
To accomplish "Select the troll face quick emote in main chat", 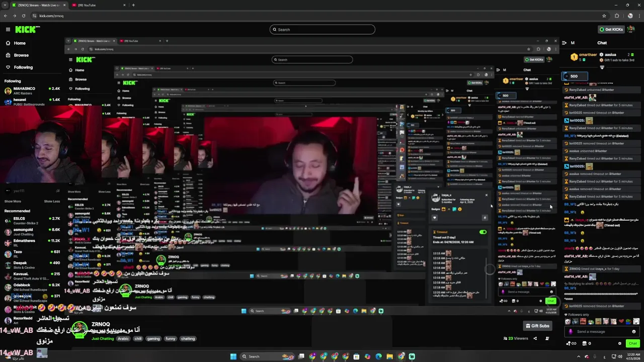I will tap(636, 321).
